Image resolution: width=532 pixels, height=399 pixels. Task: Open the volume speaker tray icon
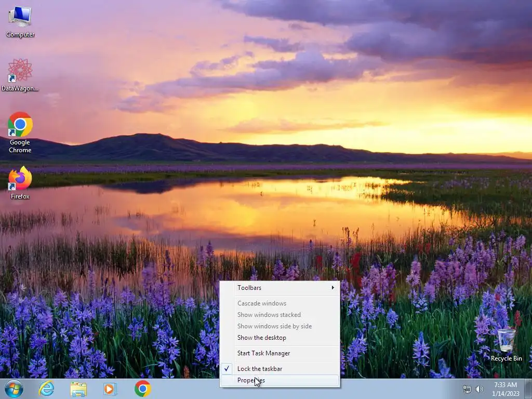click(480, 389)
